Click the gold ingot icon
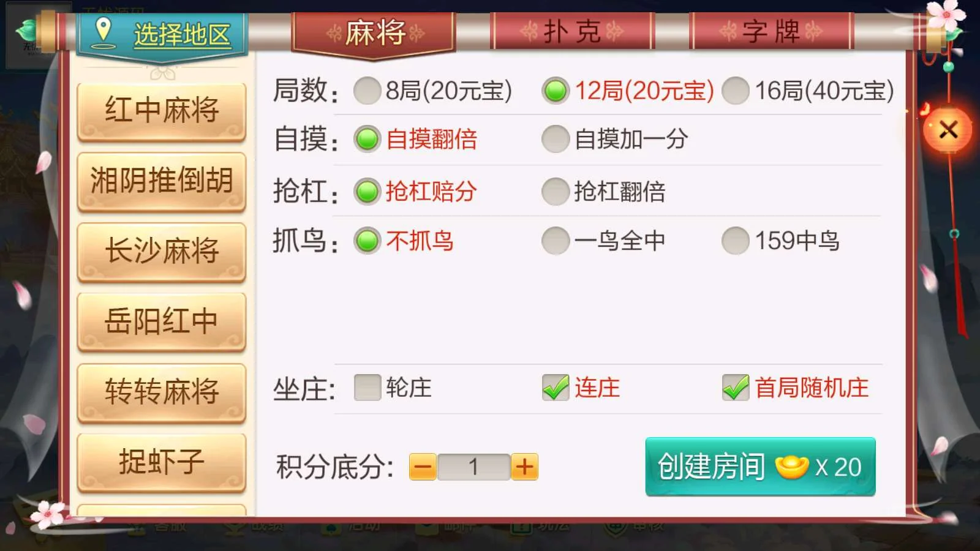This screenshot has width=980, height=551. tap(792, 467)
